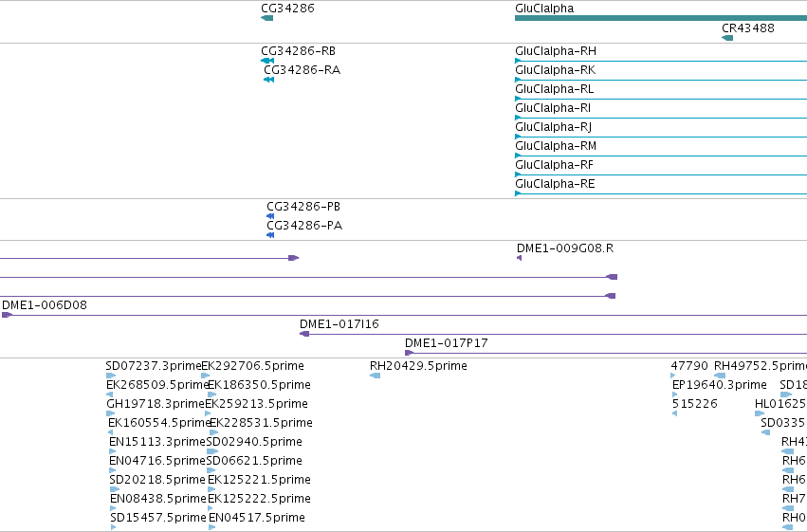Click the DME1-006D08 label

(45, 305)
